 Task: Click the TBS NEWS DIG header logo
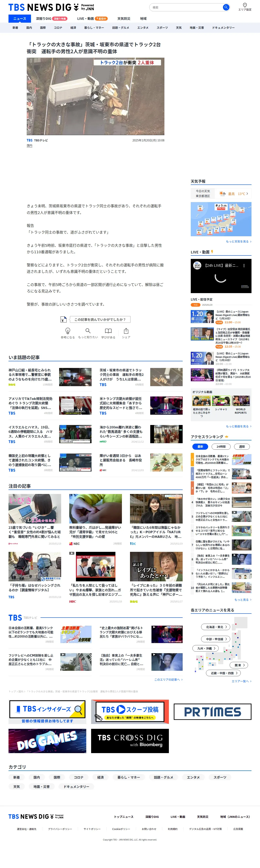pos(51,7)
